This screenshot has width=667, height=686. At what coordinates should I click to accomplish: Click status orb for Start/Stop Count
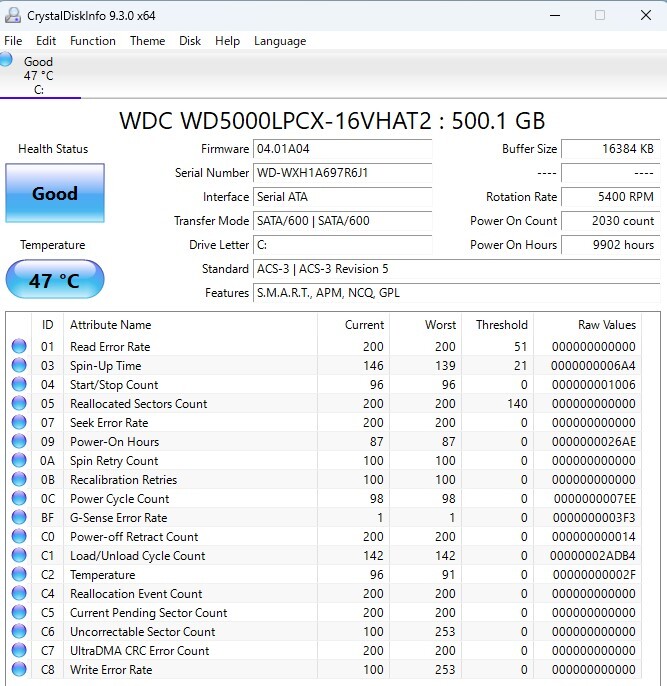click(x=19, y=384)
